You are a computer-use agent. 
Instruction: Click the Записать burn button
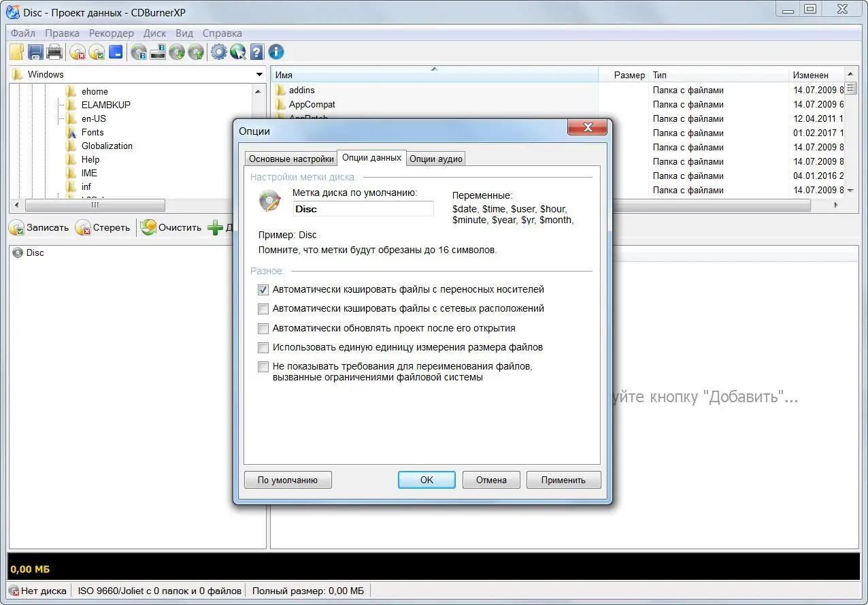tap(39, 227)
